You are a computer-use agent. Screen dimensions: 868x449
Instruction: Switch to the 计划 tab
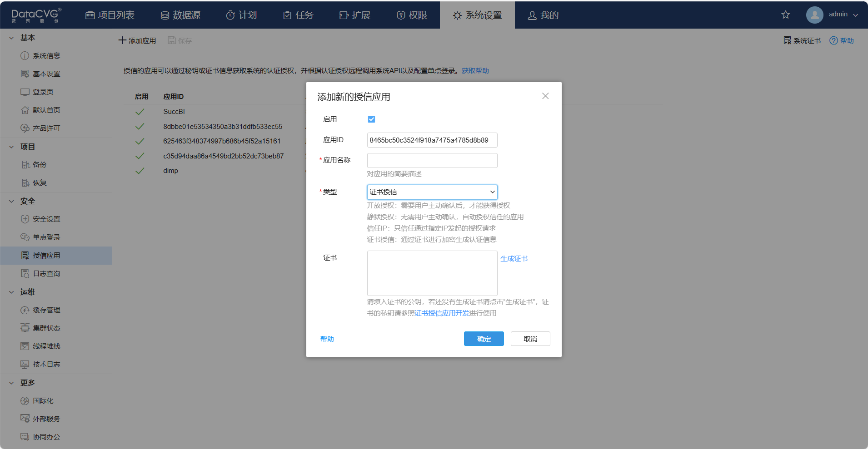click(242, 15)
